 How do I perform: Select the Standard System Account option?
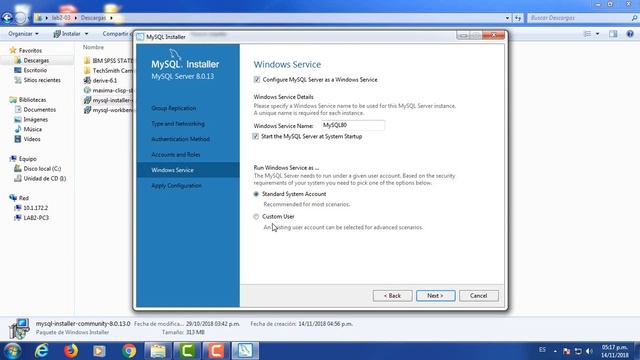click(x=256, y=194)
